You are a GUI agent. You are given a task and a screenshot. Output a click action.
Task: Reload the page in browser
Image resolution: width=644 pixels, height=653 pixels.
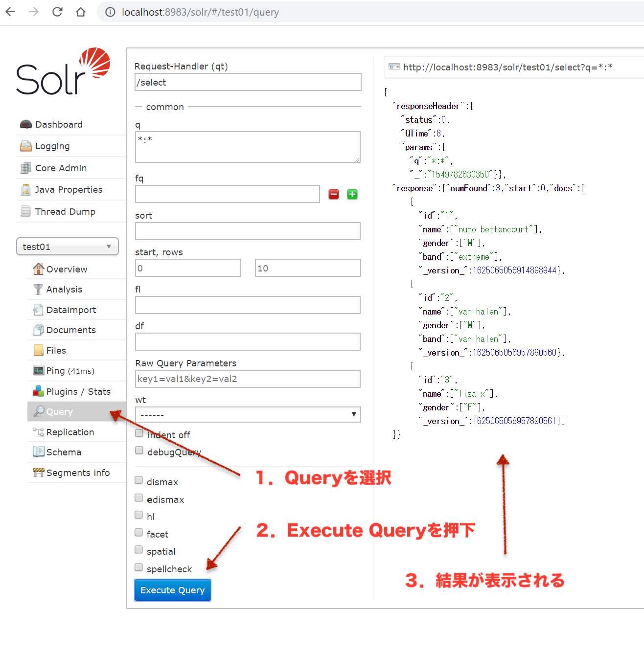click(x=57, y=12)
